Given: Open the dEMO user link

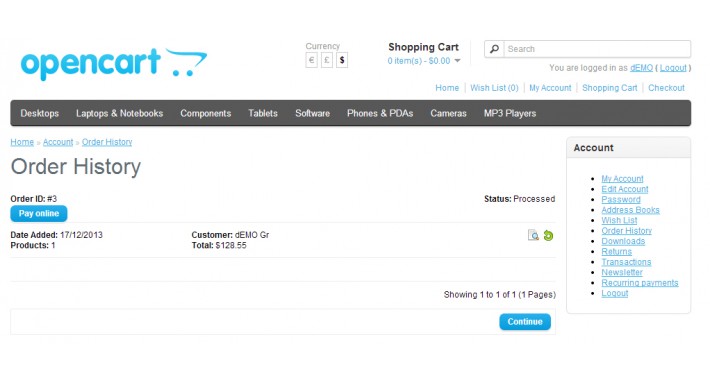Looking at the screenshot, I should pyautogui.click(x=641, y=68).
